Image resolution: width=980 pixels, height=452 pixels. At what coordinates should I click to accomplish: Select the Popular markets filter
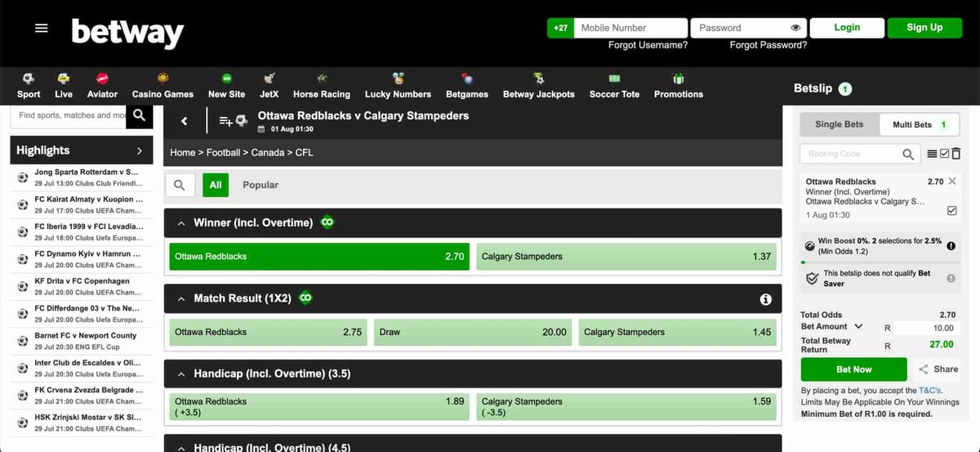pyautogui.click(x=261, y=185)
